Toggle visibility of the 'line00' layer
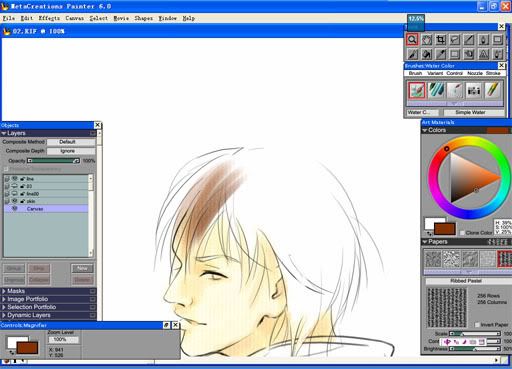The image size is (512, 369). [x=14, y=194]
